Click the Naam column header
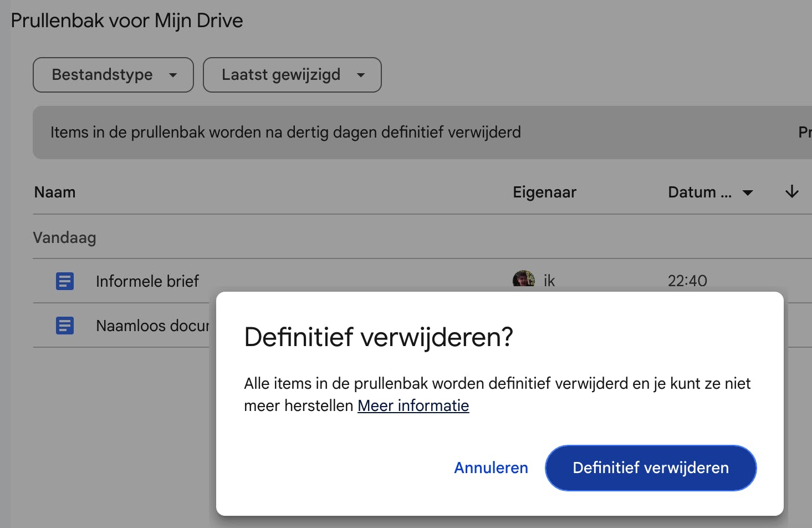Viewport: 812px width, 528px height. point(55,192)
